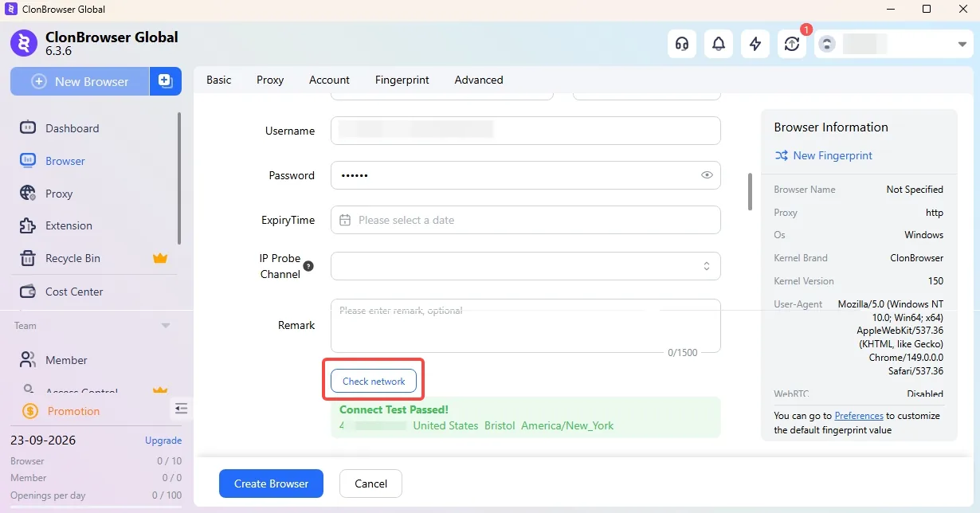This screenshot has height=513, width=980.
Task: Click the Remark text area
Action: click(x=526, y=326)
